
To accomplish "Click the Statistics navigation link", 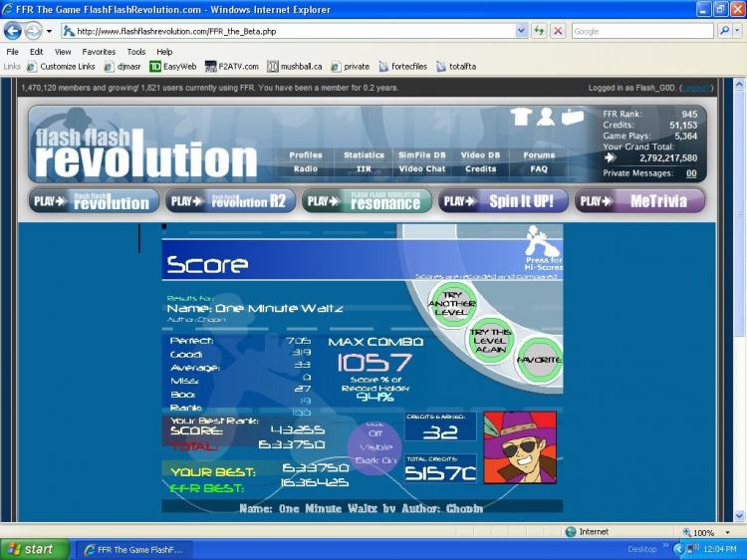I will [x=364, y=155].
